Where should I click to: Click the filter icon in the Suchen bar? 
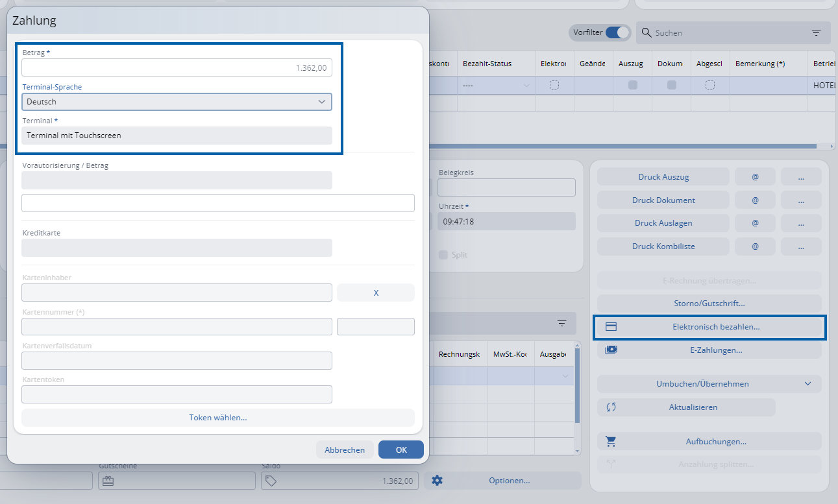[816, 32]
